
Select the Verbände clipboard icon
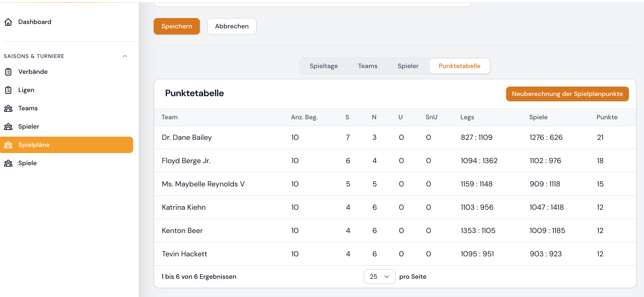8,72
